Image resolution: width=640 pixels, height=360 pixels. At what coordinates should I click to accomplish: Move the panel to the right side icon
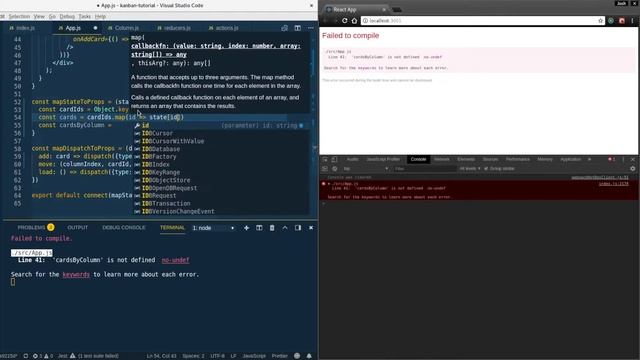(298, 228)
